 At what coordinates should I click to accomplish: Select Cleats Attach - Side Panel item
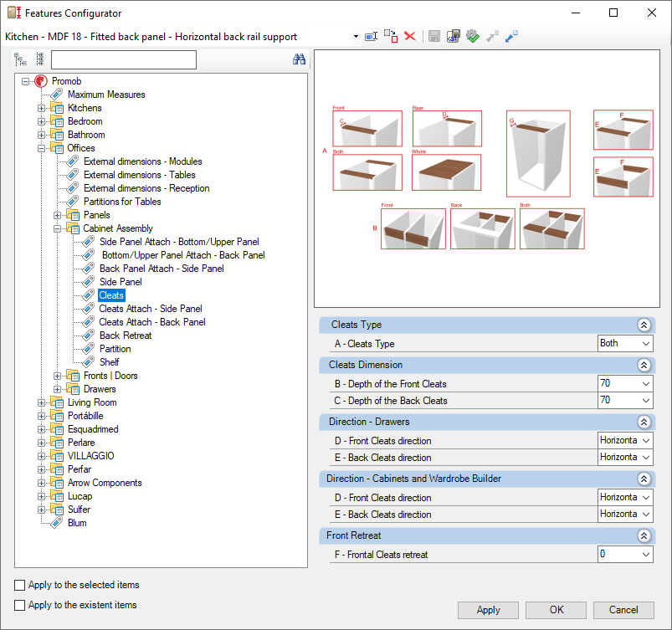tap(151, 309)
